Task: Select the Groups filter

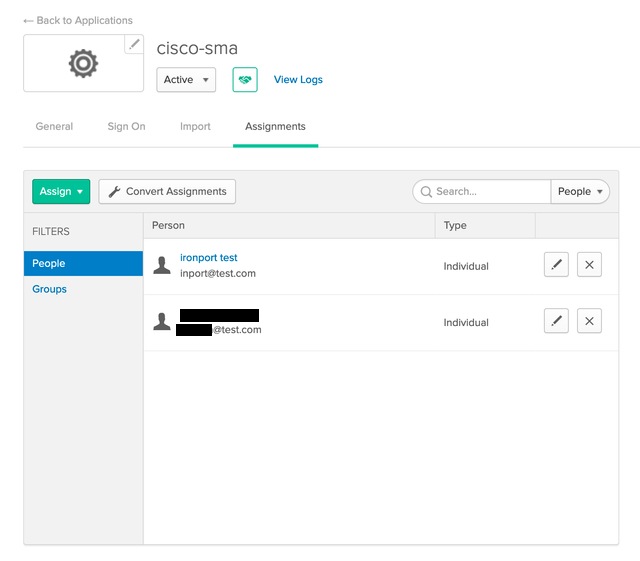Action: coord(49,289)
